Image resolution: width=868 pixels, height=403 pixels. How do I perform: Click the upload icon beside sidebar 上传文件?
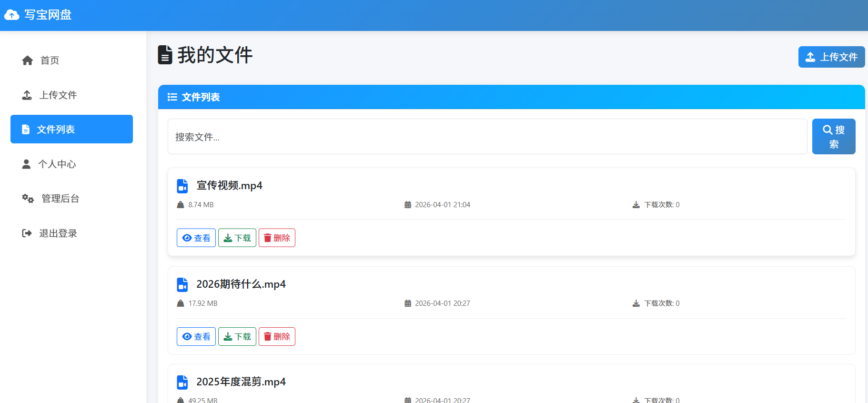(27, 95)
